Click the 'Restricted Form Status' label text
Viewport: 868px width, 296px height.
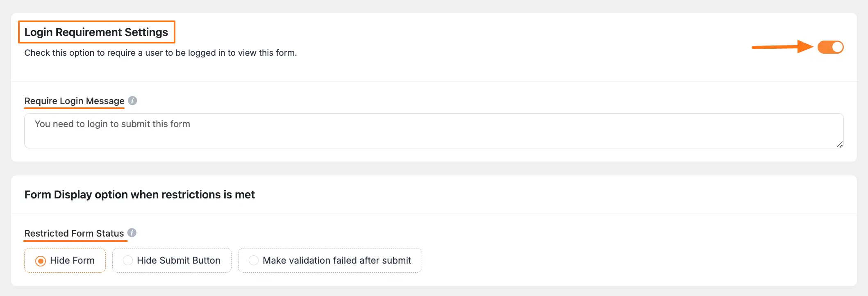(x=74, y=233)
